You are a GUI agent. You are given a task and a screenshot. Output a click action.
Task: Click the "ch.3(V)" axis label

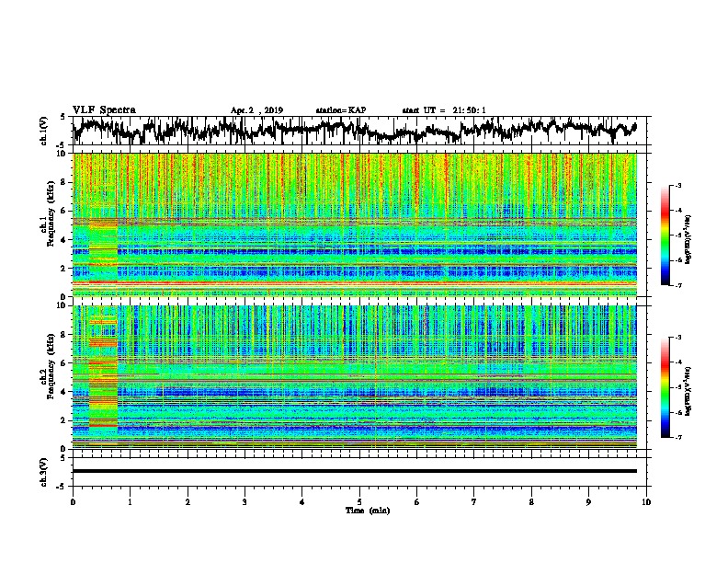[44, 472]
